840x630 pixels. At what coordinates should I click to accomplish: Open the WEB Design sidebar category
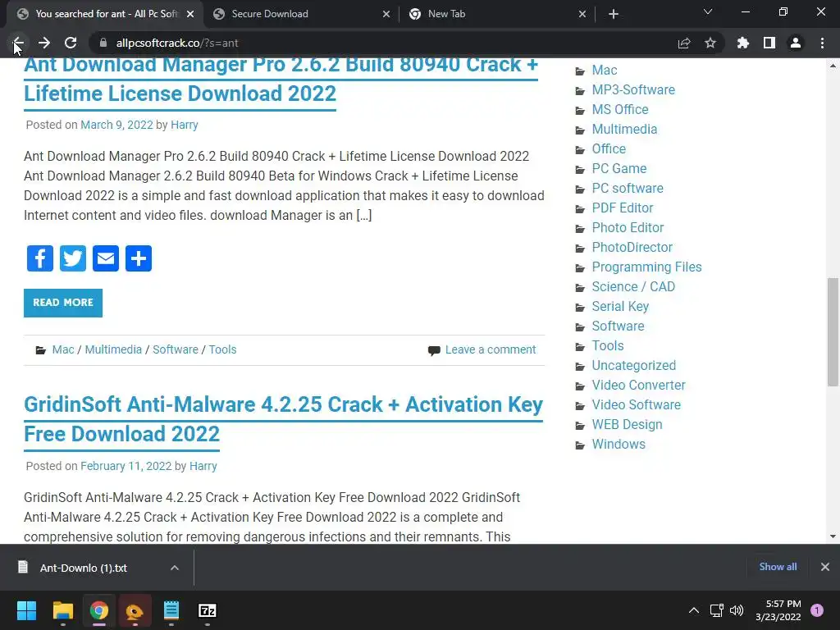click(627, 424)
